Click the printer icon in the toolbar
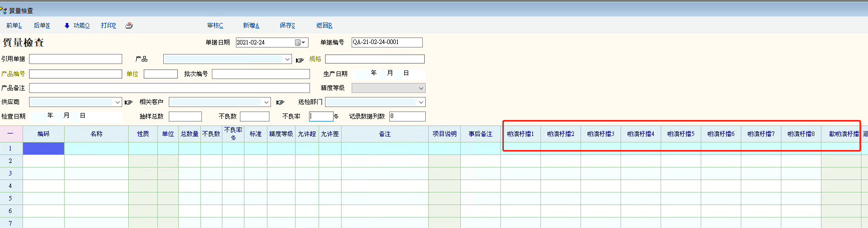The image size is (868, 228). [129, 25]
